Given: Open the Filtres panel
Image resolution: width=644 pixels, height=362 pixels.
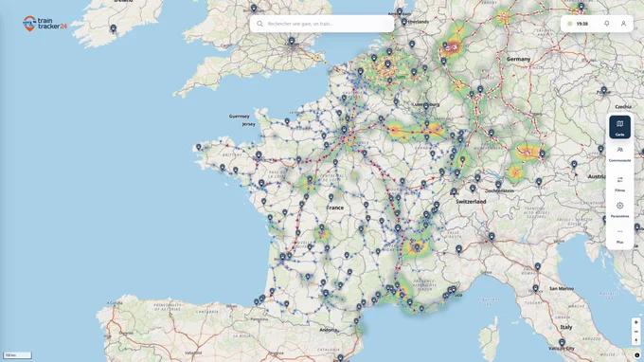Looking at the screenshot, I should pos(619,184).
